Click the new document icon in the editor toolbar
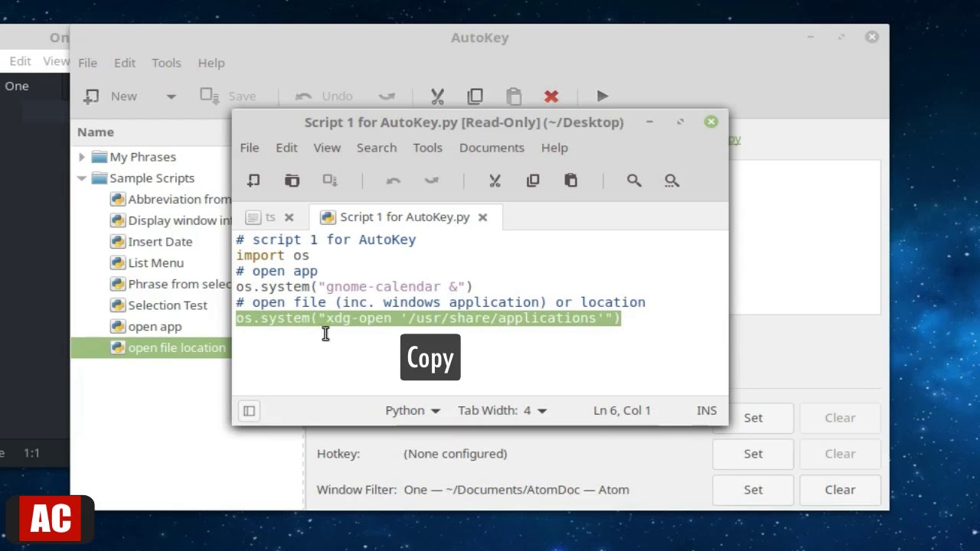Viewport: 980px width, 551px height. [253, 181]
